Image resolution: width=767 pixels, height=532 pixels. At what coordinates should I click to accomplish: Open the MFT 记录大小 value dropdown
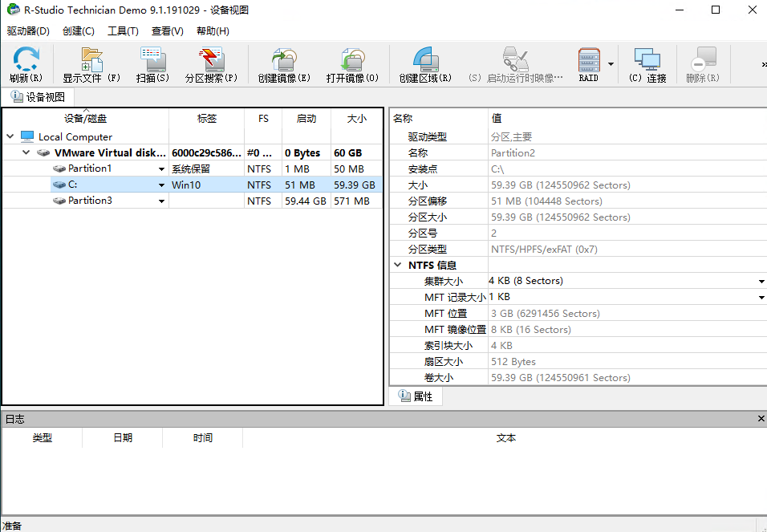coord(761,298)
